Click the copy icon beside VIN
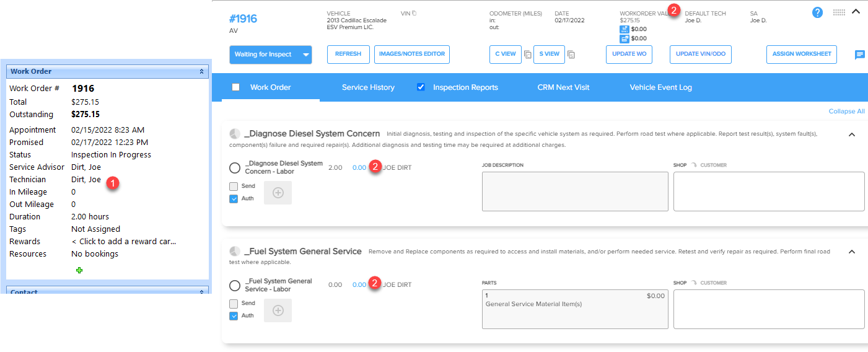Screen dimensions: 868x352 pos(414,13)
